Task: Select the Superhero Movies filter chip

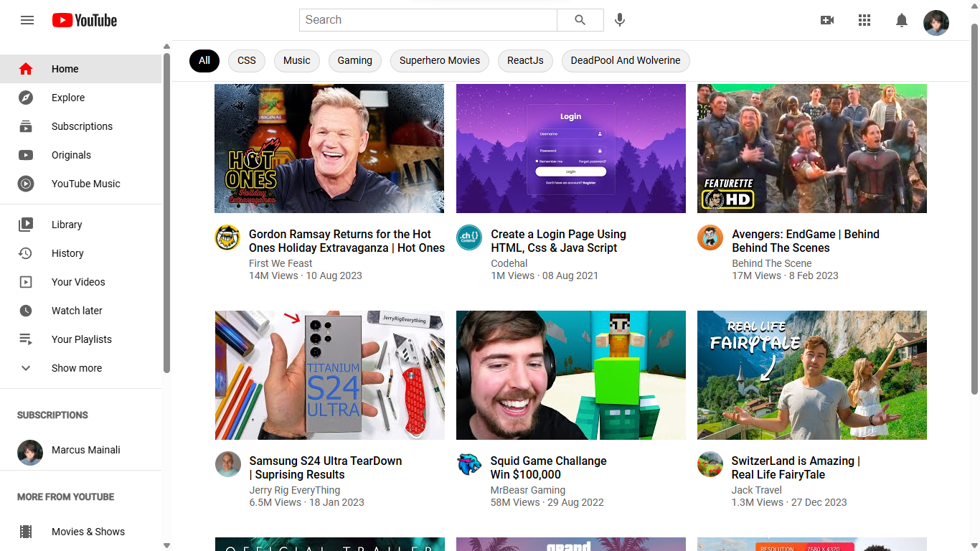Action: [x=439, y=60]
